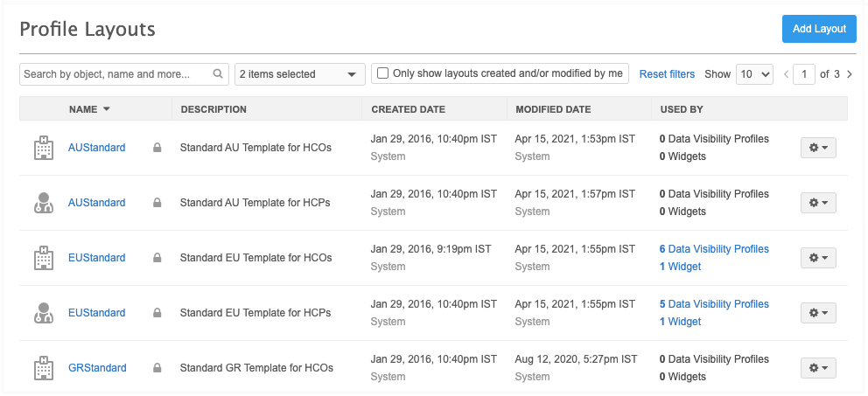Go to next page using right chevron

pyautogui.click(x=849, y=74)
